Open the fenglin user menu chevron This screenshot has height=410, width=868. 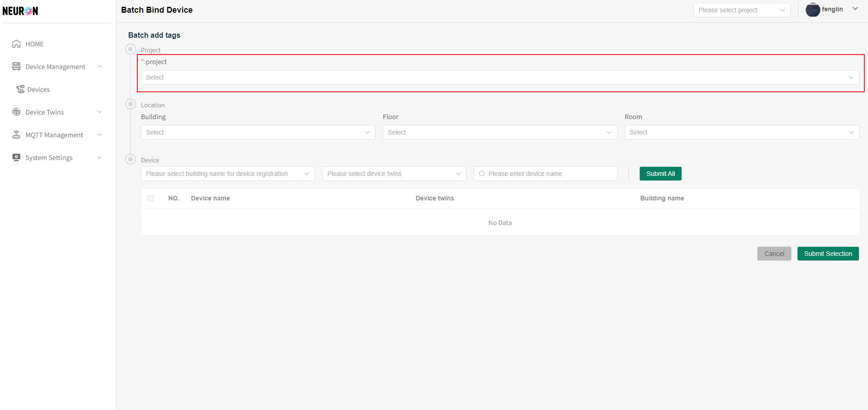(x=855, y=9)
